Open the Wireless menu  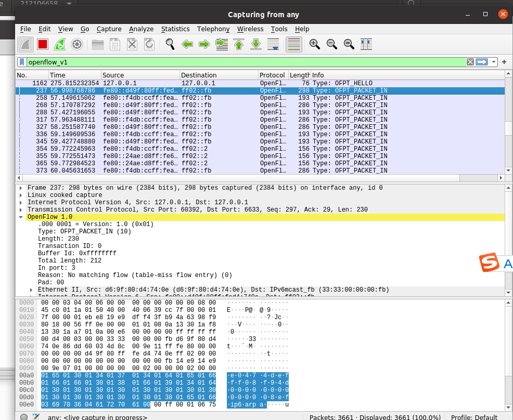250,29
